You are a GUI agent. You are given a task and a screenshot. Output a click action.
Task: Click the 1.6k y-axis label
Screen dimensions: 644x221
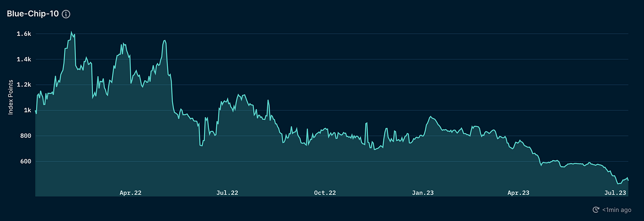point(23,34)
